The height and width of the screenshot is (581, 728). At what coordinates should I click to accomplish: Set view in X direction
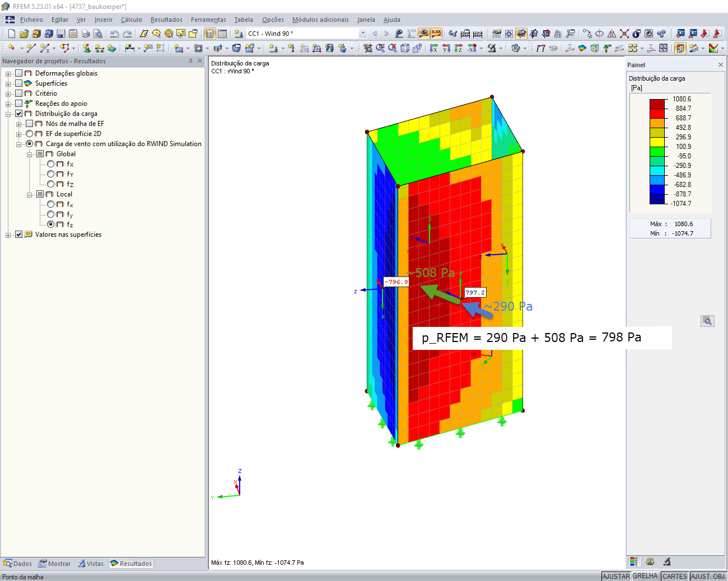tap(434, 48)
